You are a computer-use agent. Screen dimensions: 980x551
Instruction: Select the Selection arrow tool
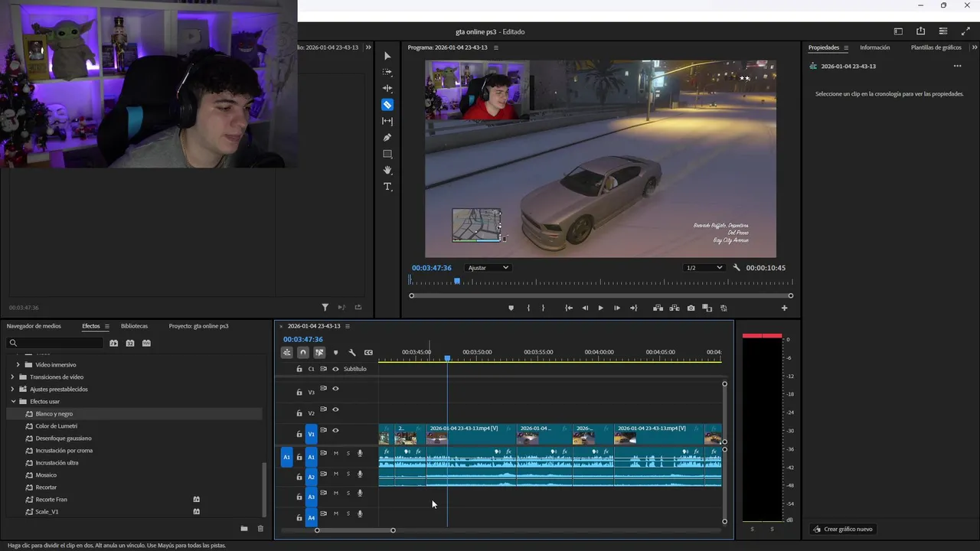387,56
